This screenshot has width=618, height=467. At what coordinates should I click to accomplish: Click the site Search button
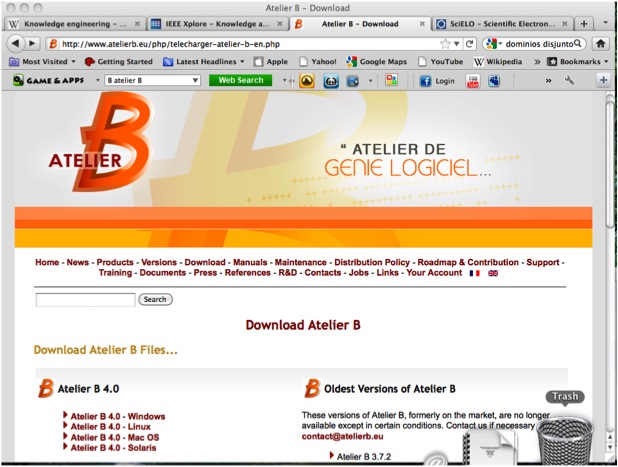[x=155, y=300]
